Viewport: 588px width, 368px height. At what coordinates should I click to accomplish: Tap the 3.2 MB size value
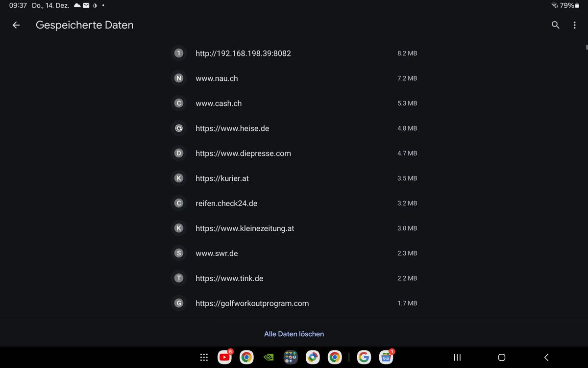407,203
